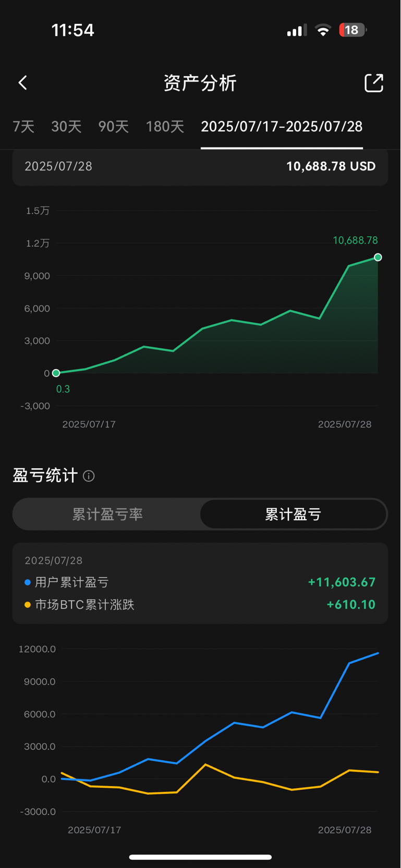Tap the 资产分析 page title
Viewport: 401px width, 868px height.
[200, 83]
